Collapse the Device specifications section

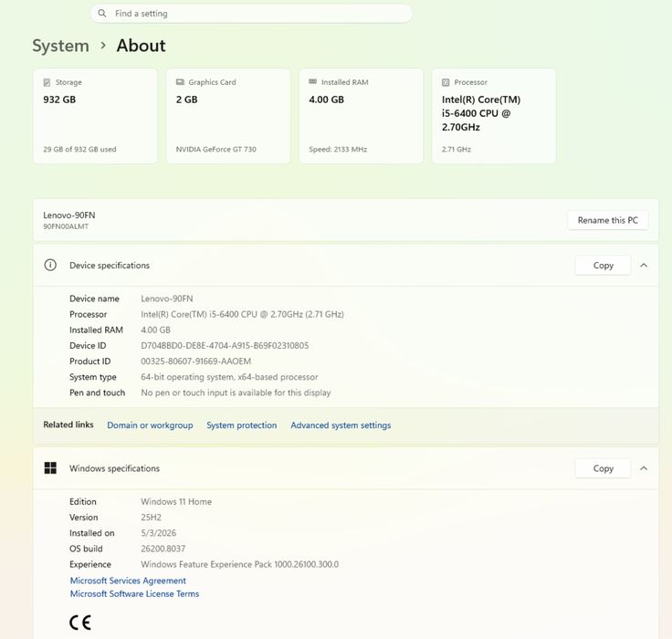[x=644, y=266]
